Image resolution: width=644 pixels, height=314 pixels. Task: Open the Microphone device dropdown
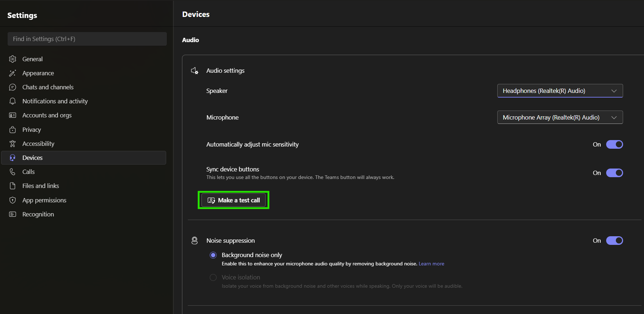point(560,117)
